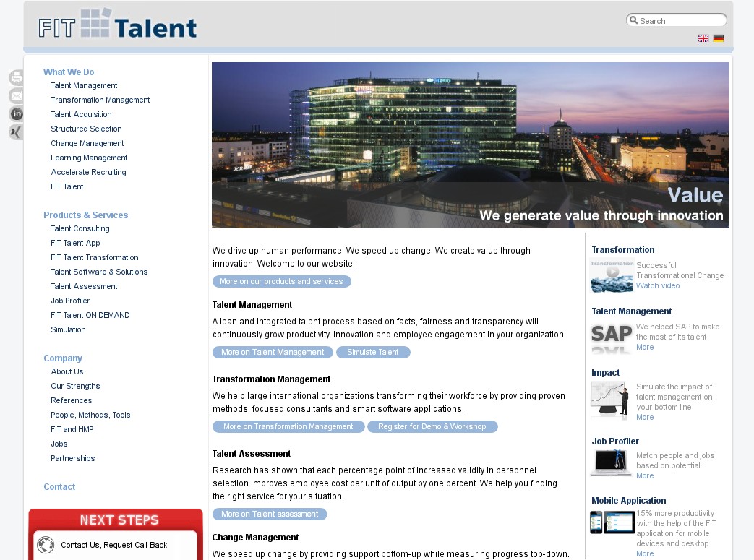The image size is (754, 560).
Task: Open the Xing share icon
Action: coord(17,132)
